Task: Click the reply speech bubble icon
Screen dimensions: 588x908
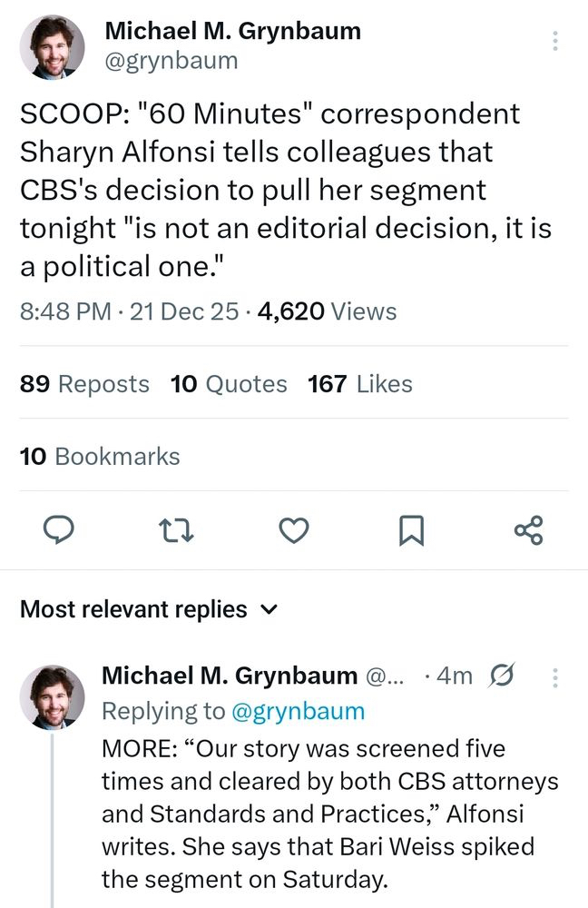Action: click(60, 530)
